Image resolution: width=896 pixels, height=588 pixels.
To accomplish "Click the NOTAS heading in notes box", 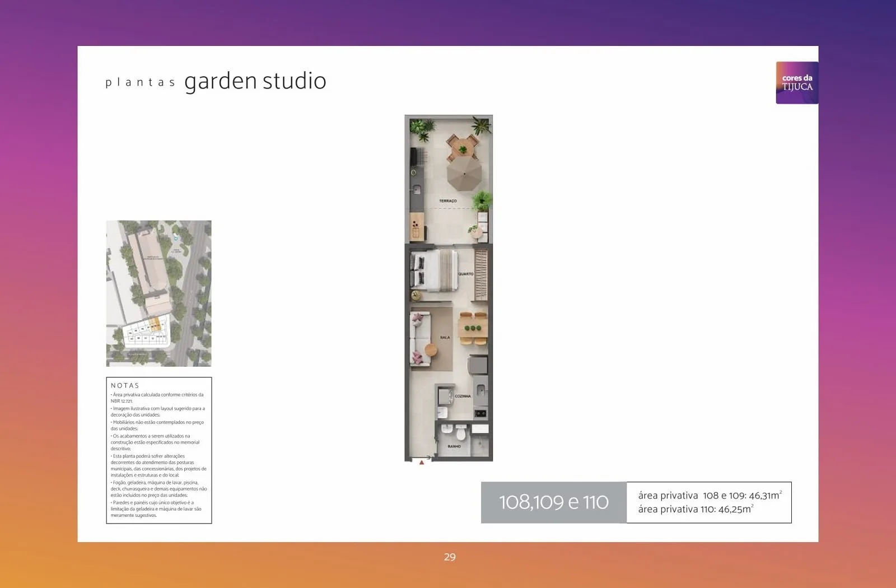I will [x=125, y=385].
